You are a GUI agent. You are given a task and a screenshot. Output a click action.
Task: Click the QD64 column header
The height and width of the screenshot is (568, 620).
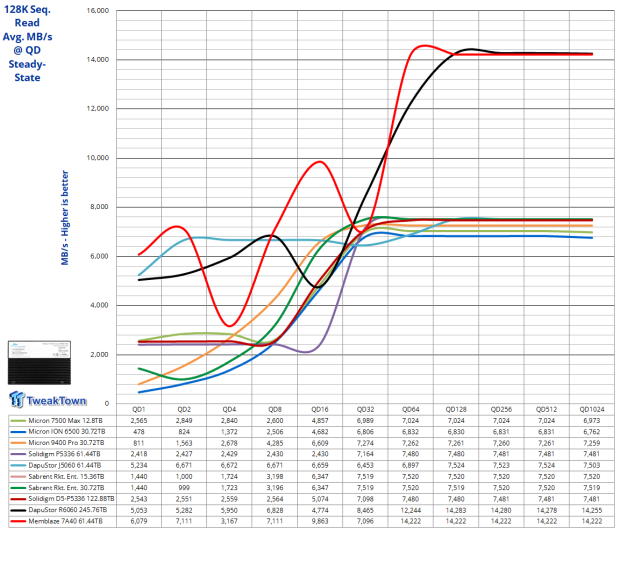coord(410,409)
